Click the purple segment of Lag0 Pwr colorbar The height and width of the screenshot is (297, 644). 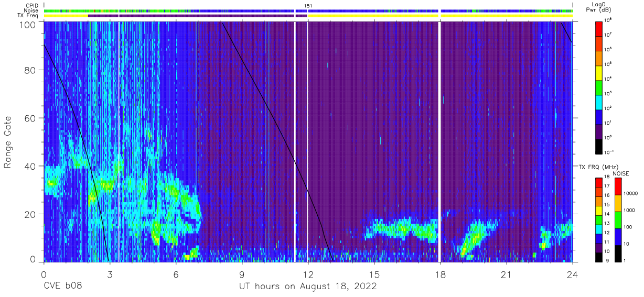tap(599, 131)
